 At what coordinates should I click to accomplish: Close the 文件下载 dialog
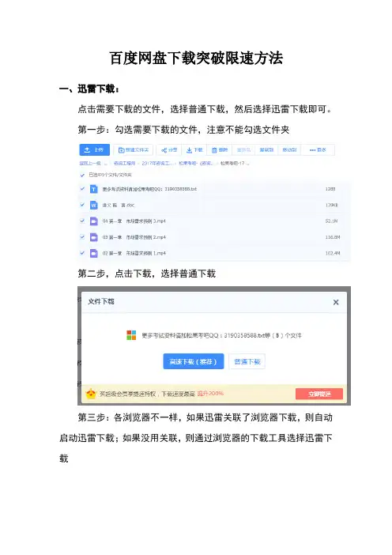(x=336, y=302)
